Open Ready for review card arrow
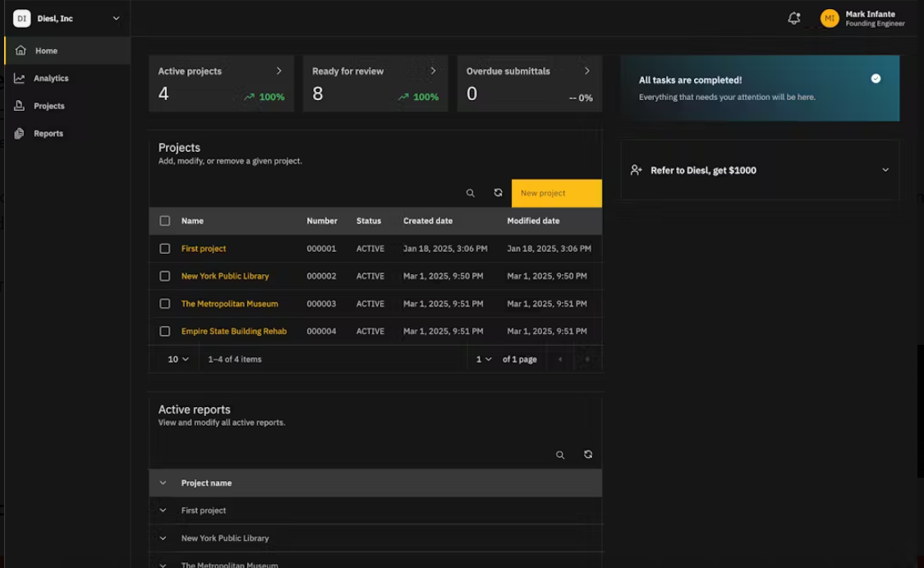This screenshot has width=924, height=568. 433,71
